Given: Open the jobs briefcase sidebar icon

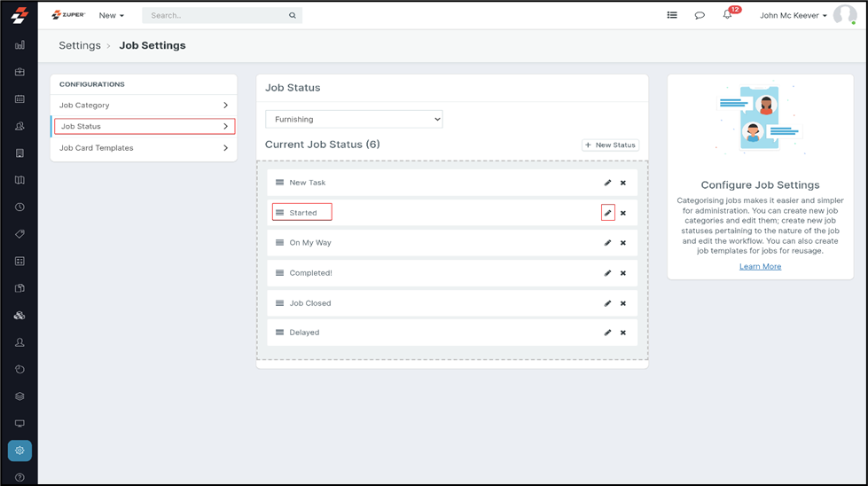Looking at the screenshot, I should (20, 72).
